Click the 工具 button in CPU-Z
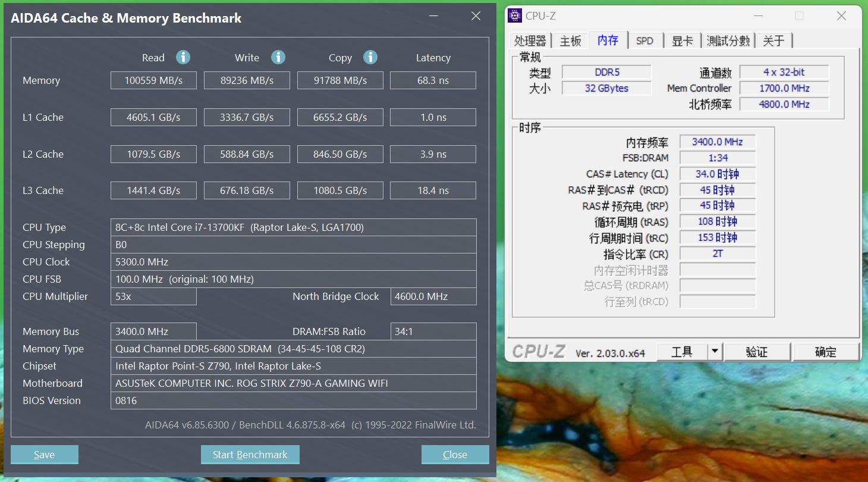Viewport: 868px width, 482px height. pos(682,352)
